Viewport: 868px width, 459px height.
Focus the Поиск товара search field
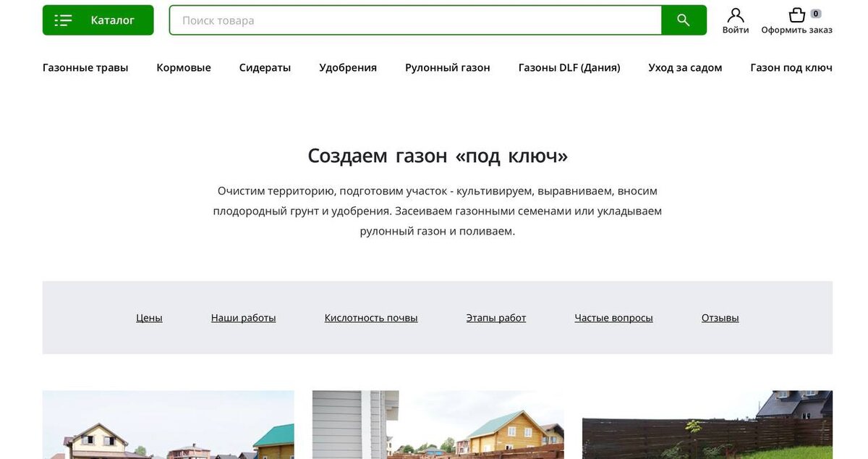[x=415, y=20]
